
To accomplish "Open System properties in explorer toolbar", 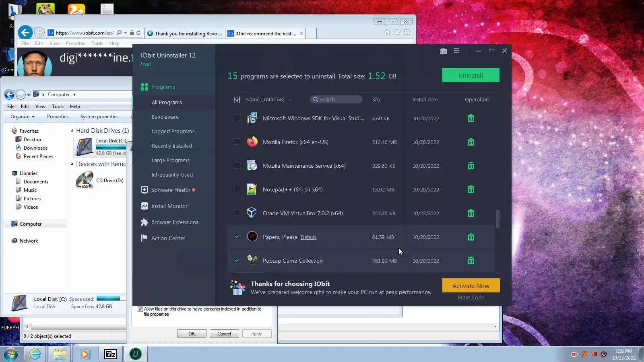I will [x=99, y=117].
